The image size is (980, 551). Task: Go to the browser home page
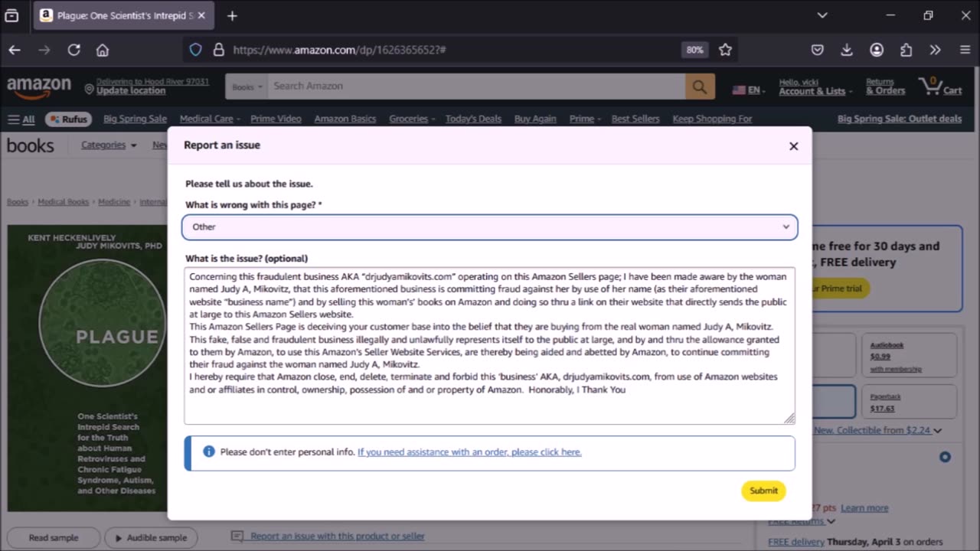(103, 50)
